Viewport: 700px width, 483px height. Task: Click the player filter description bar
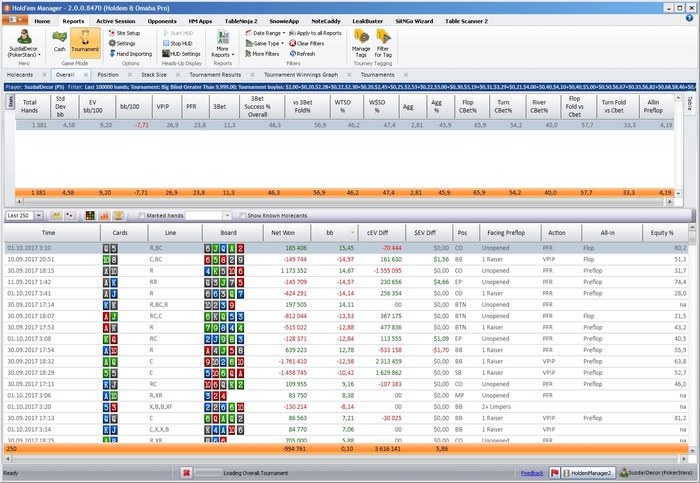coord(350,87)
